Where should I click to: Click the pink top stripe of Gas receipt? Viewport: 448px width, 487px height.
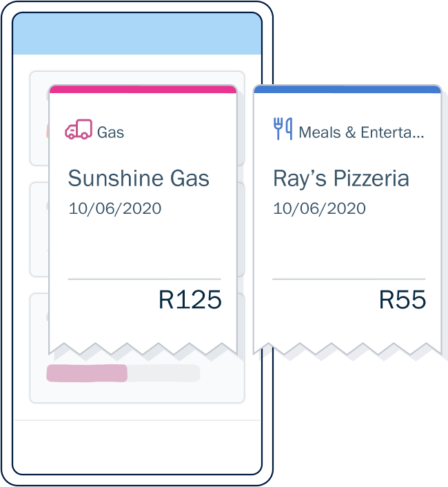143,90
